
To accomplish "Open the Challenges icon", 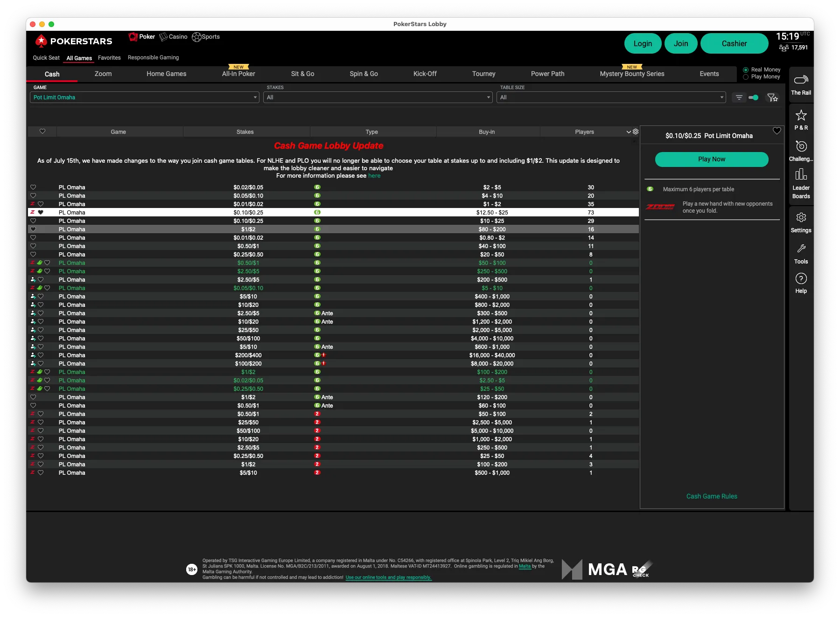I will (801, 151).
